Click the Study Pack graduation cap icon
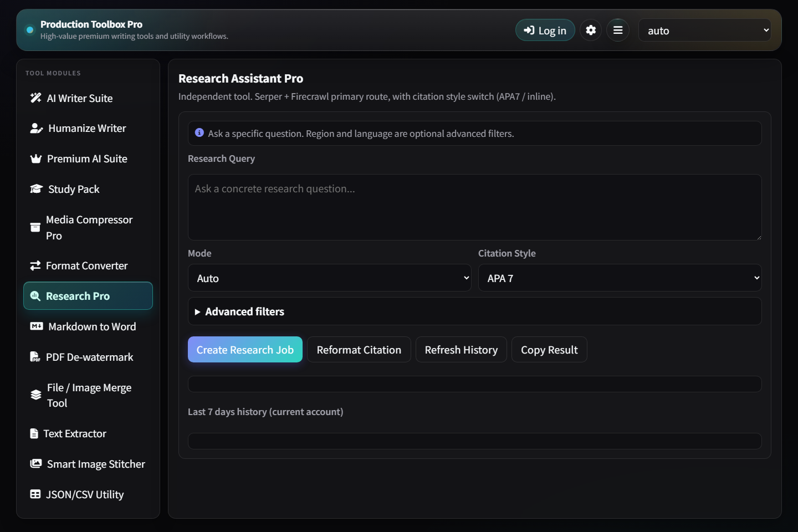The height and width of the screenshot is (532, 798). [x=37, y=189]
